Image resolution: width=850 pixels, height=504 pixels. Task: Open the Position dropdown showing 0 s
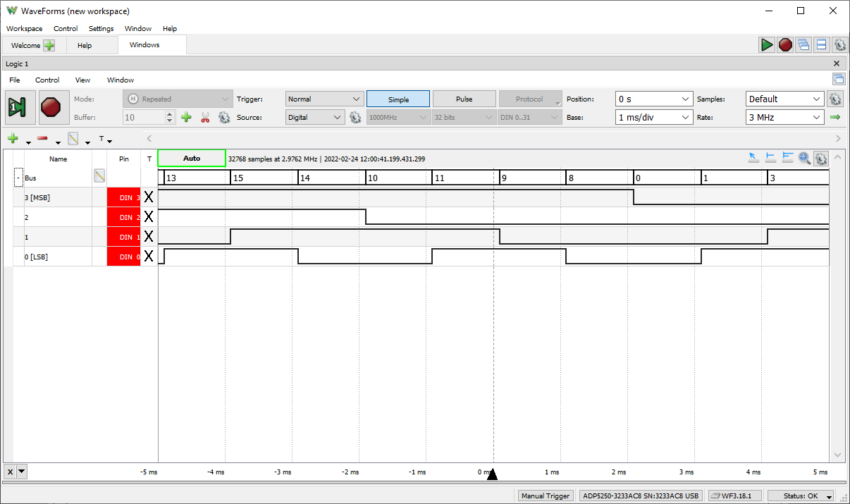pos(654,99)
